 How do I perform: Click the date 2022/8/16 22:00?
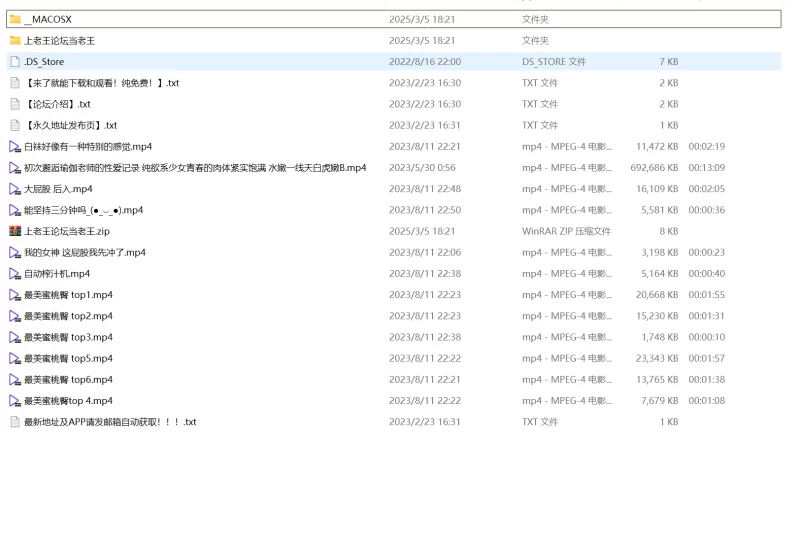point(425,62)
